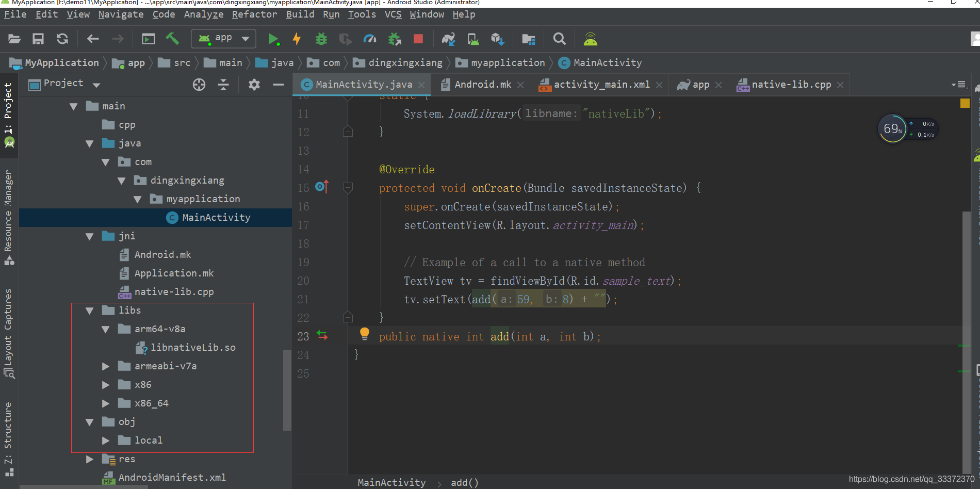Click the Project panel vertical scrollbar
The width and height of the screenshot is (980, 489).
(287, 390)
